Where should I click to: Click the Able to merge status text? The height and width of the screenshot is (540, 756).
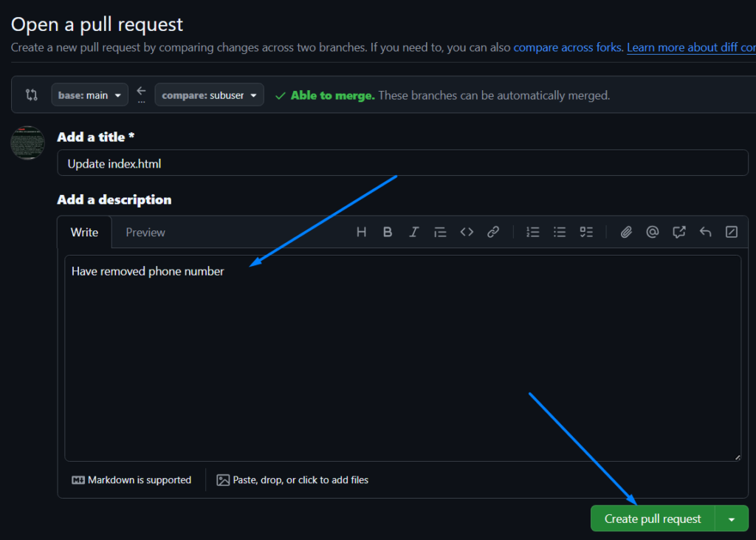[x=332, y=95]
